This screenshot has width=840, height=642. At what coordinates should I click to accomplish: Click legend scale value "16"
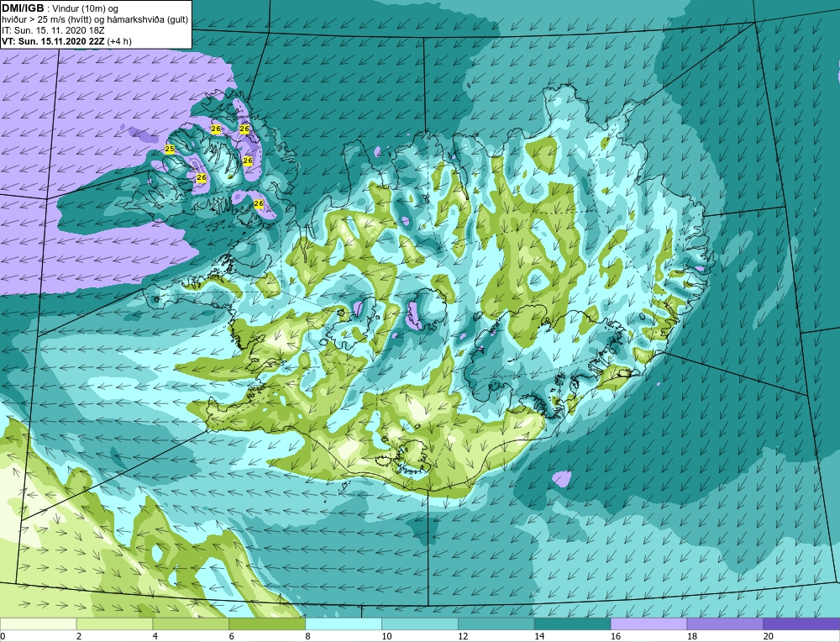point(616,636)
